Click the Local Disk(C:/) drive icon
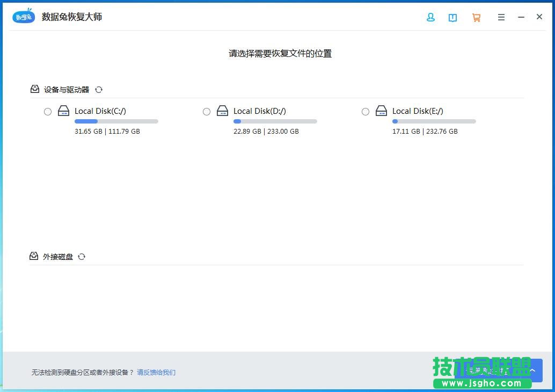 click(x=63, y=111)
